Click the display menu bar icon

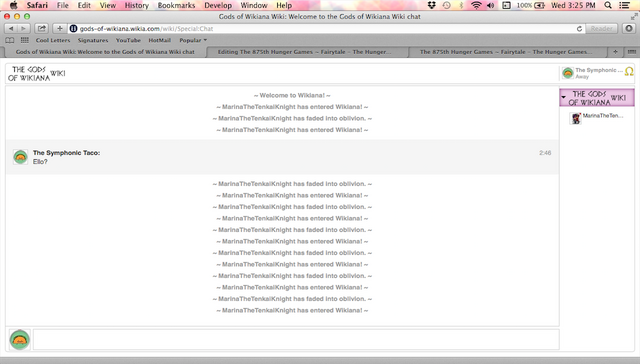506,5
